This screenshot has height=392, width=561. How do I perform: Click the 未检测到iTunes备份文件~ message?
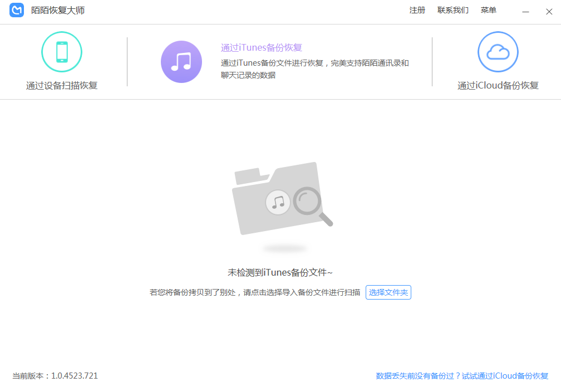pos(280,273)
